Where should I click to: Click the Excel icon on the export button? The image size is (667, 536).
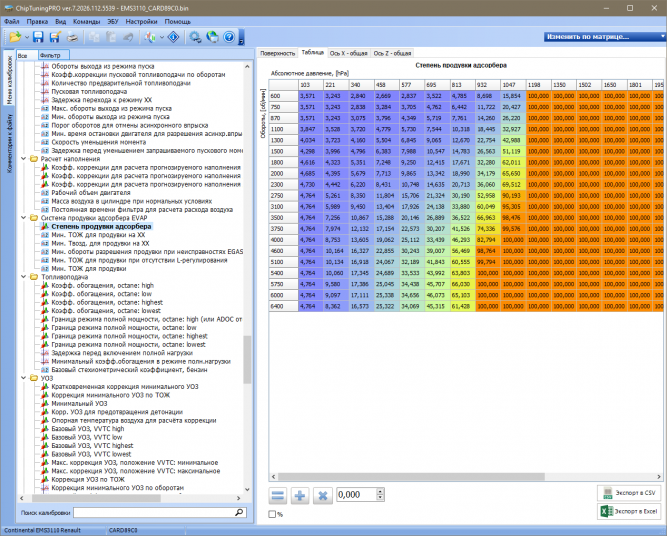tap(606, 511)
